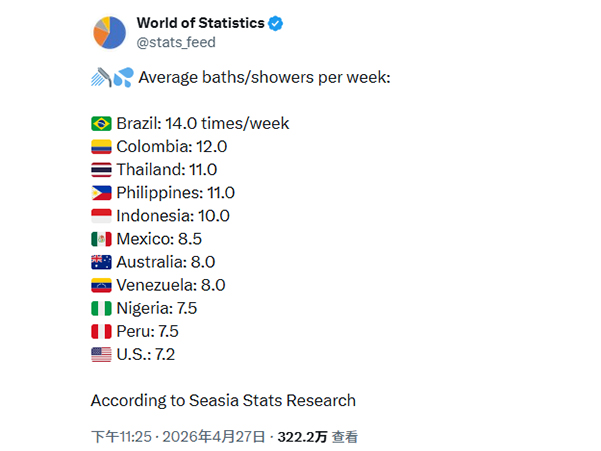Click the water droplets emoji
The height and width of the screenshot is (451, 601).
click(x=123, y=77)
